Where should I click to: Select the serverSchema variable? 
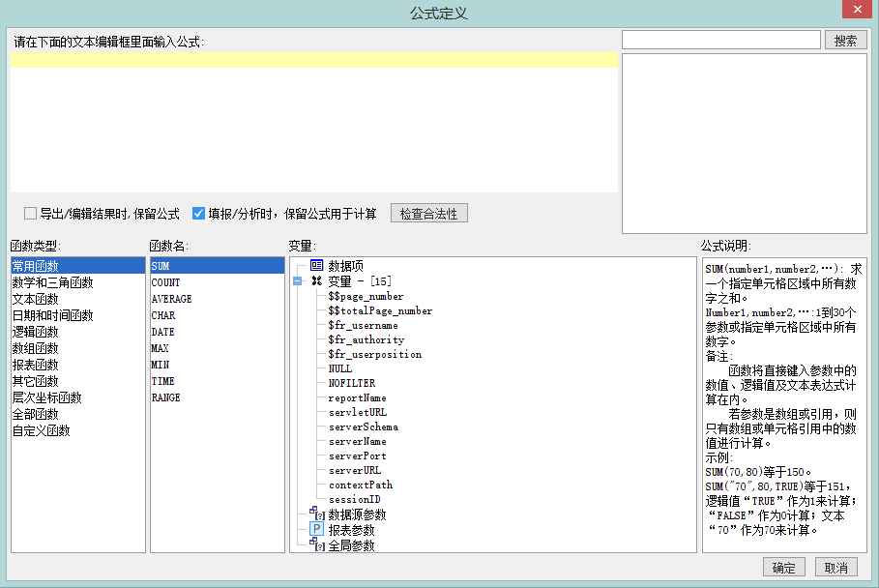click(x=364, y=426)
